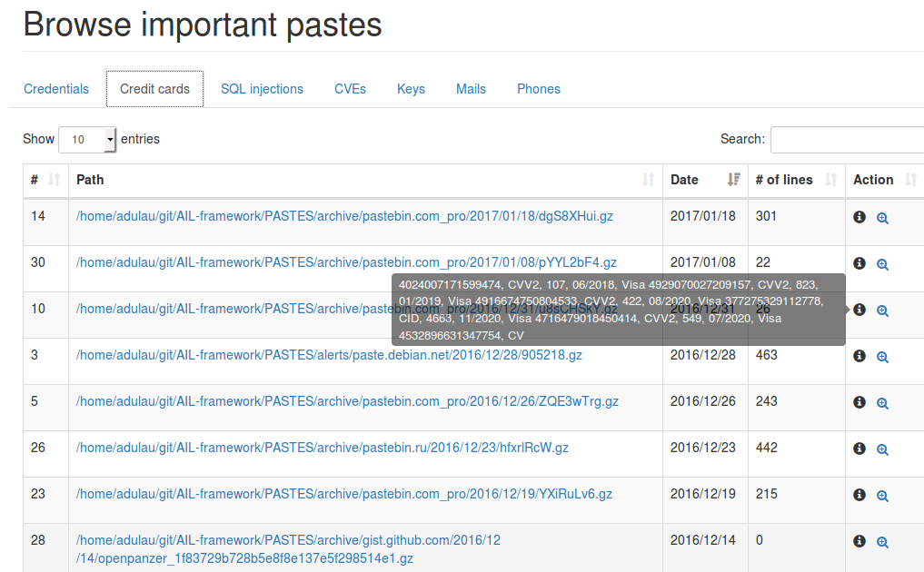The height and width of the screenshot is (572, 924).
Task: Select the Phones tab
Action: (x=539, y=89)
